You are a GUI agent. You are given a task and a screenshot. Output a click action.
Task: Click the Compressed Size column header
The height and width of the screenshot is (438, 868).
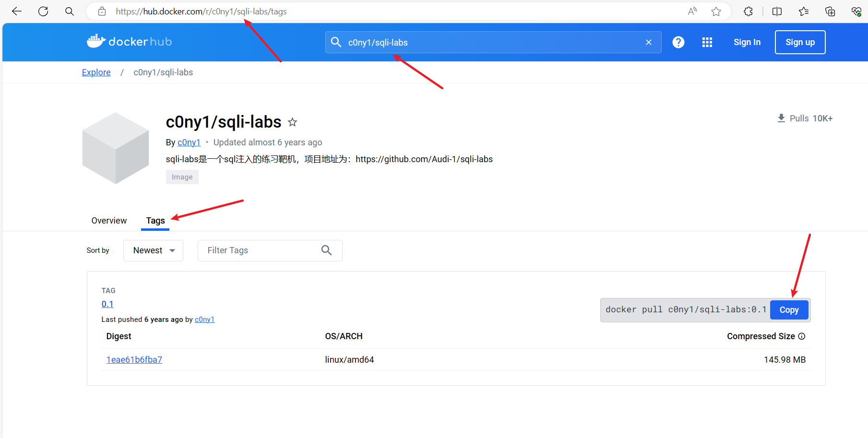coord(761,336)
